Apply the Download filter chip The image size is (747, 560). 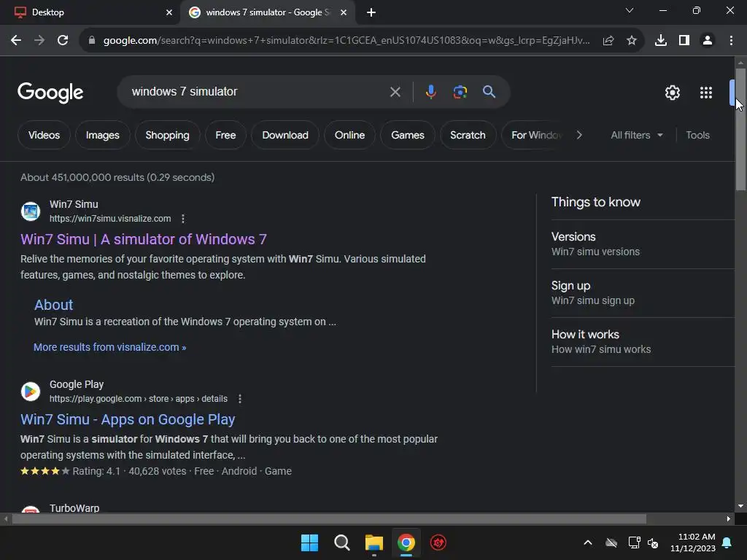(285, 135)
